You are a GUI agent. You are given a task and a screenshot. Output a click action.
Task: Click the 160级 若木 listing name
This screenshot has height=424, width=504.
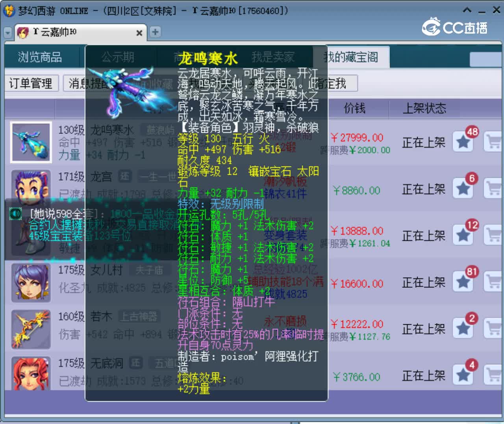(85, 316)
